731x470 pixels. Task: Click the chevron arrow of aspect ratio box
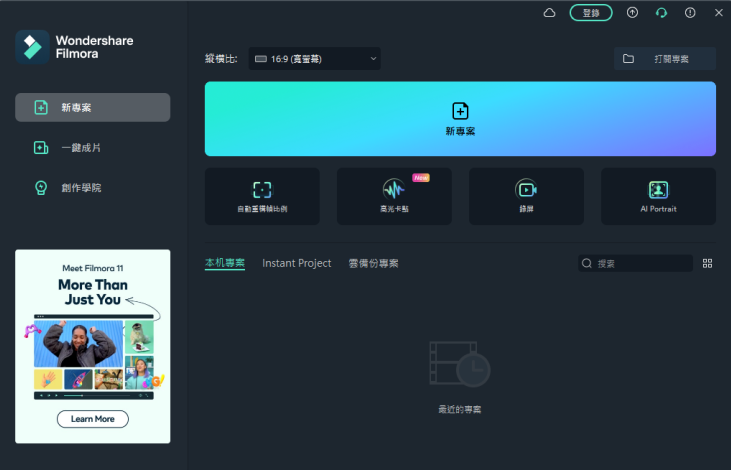tap(373, 59)
